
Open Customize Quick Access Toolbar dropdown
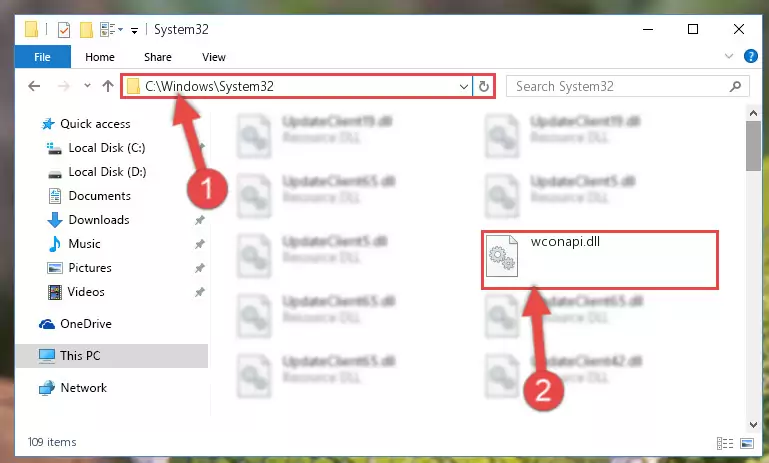134,31
